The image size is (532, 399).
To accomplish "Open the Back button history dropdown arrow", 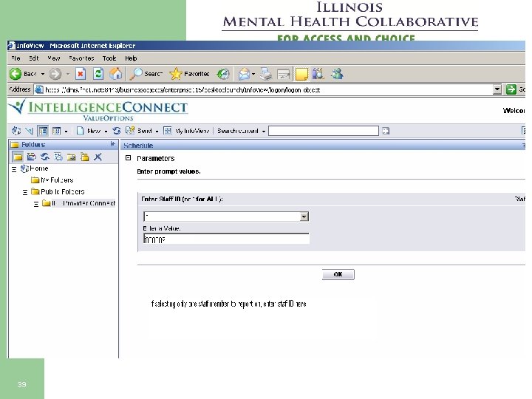I will click(43, 74).
